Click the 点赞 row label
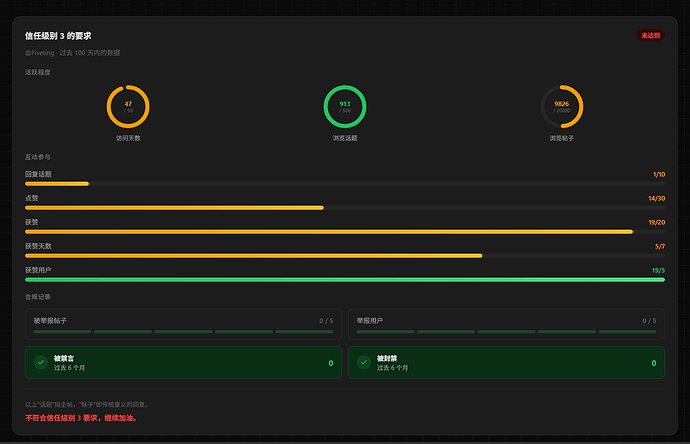Image resolution: width=690 pixels, height=444 pixels. pyautogui.click(x=32, y=198)
